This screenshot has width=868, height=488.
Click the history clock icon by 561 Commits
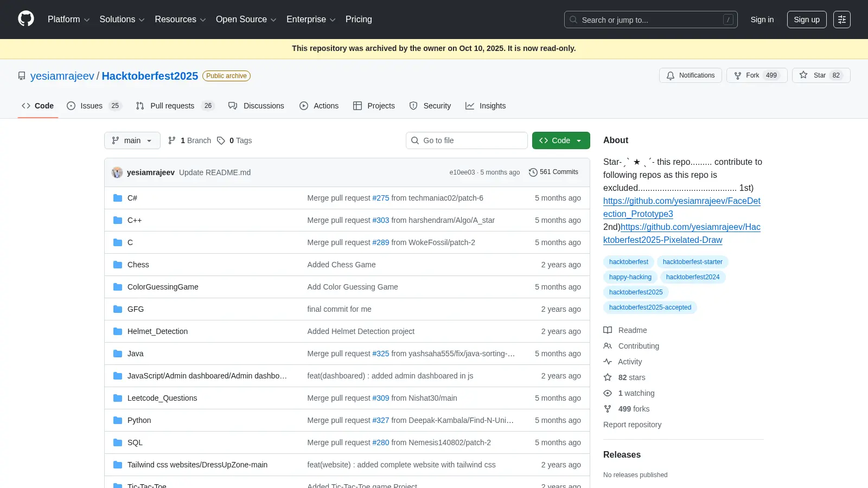point(533,172)
